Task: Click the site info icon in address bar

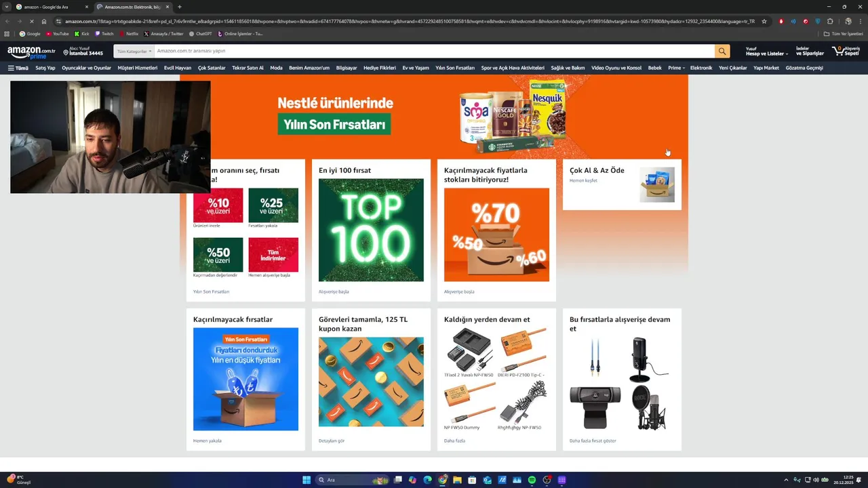Action: coord(58,21)
